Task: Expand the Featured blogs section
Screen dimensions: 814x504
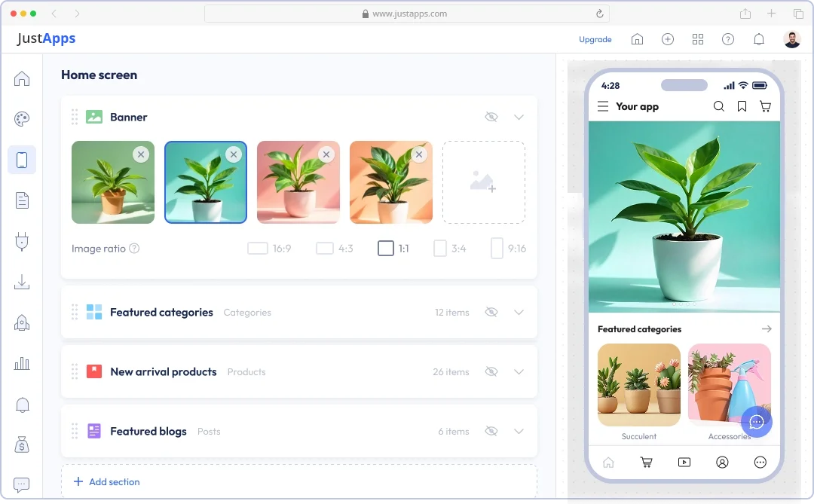Action: click(519, 432)
